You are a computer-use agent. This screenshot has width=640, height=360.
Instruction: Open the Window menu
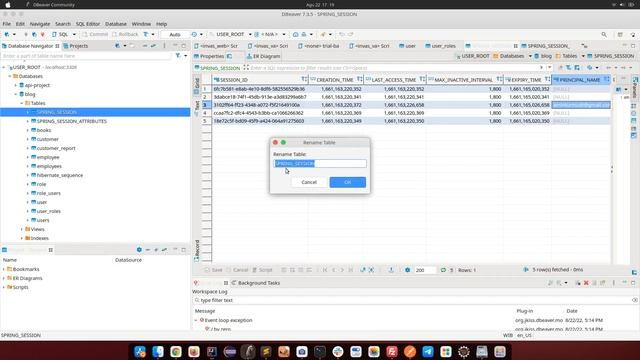point(141,24)
